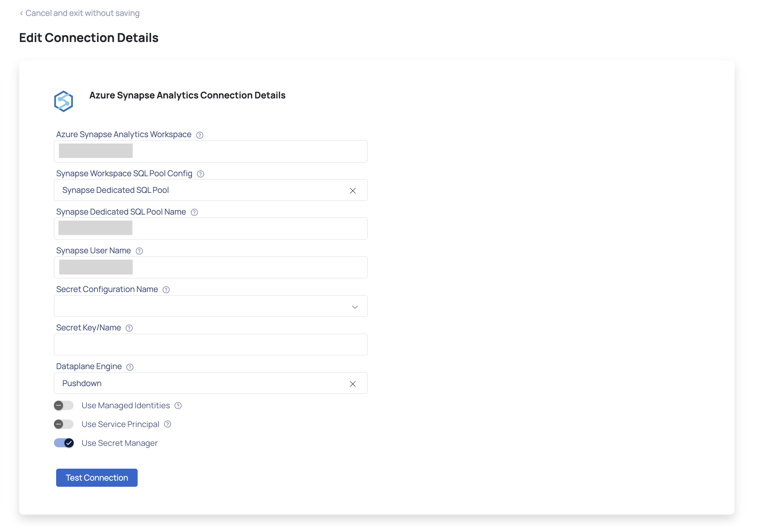Click the Edit Connection Details heading
Viewport: 757px width, 532px height.
point(89,38)
